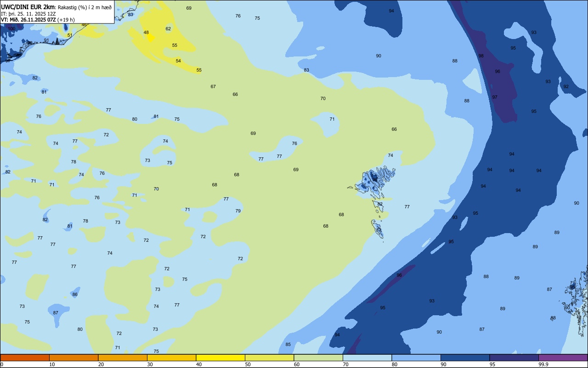Click the legend tick label "10" under colorbar
Image resolution: width=588 pixels, height=368 pixels.
52,364
